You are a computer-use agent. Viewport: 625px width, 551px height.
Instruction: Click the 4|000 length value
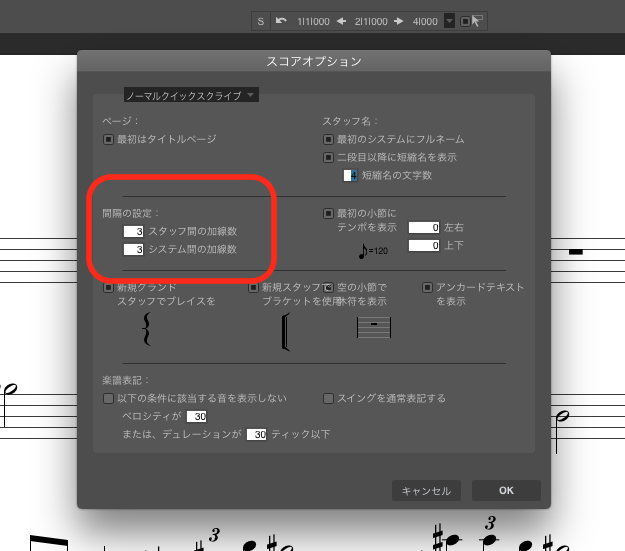coord(425,22)
